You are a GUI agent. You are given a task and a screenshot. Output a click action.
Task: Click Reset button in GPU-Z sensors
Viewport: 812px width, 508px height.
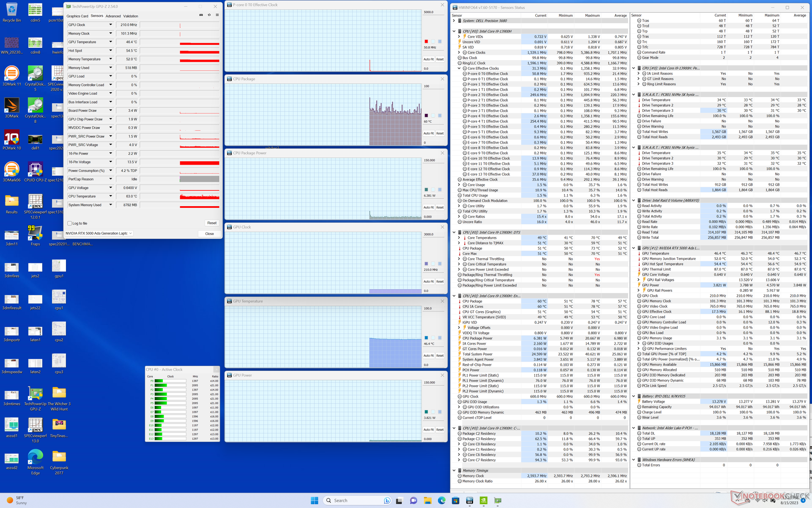(212, 223)
